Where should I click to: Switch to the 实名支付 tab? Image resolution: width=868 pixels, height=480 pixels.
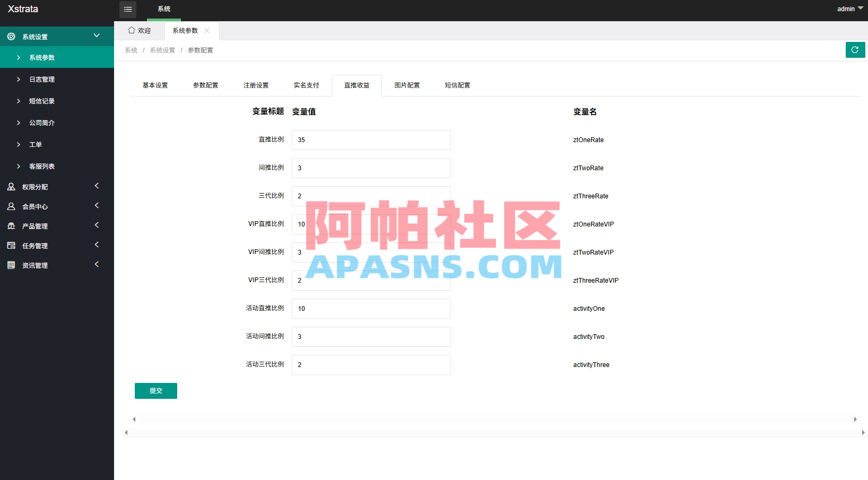pos(306,85)
